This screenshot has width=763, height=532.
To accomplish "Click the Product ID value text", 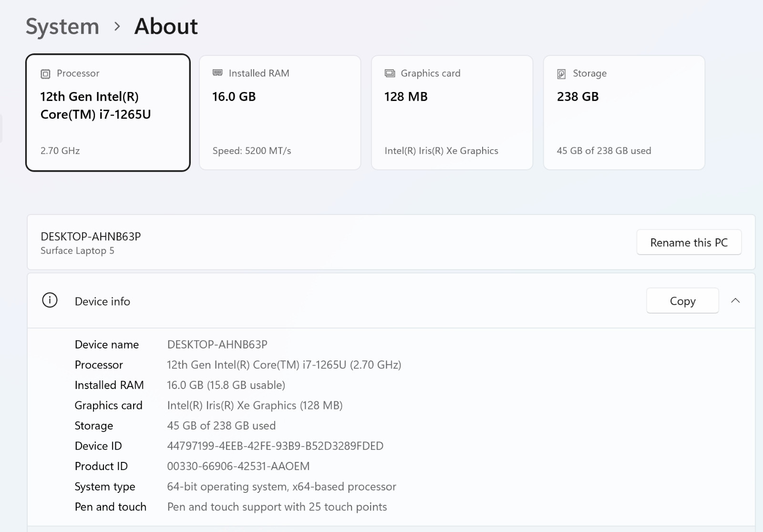I will pyautogui.click(x=238, y=466).
